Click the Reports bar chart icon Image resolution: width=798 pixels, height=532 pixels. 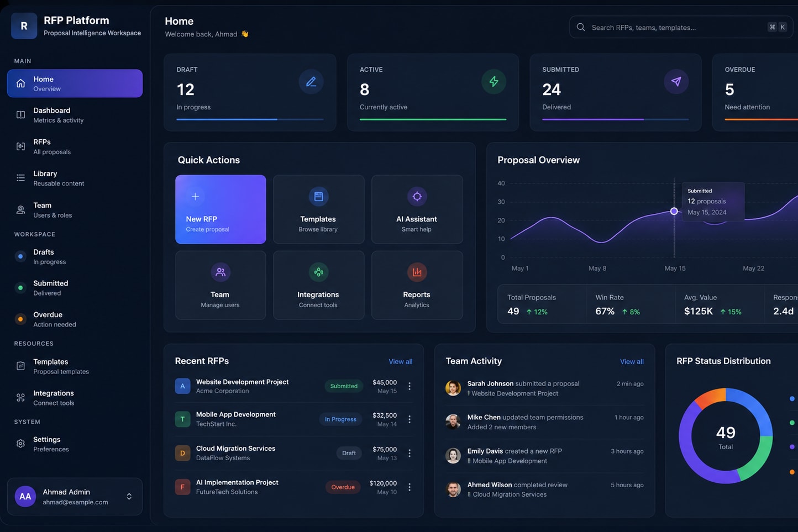tap(417, 272)
